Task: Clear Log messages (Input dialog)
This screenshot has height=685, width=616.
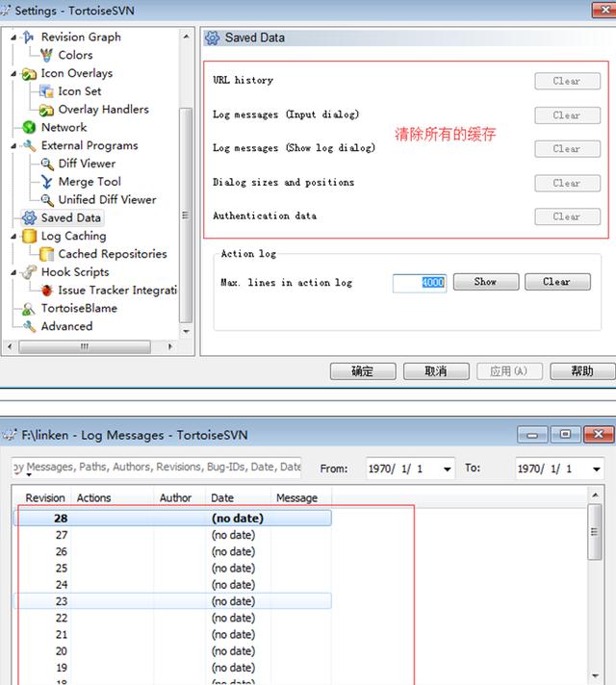Action: point(567,115)
